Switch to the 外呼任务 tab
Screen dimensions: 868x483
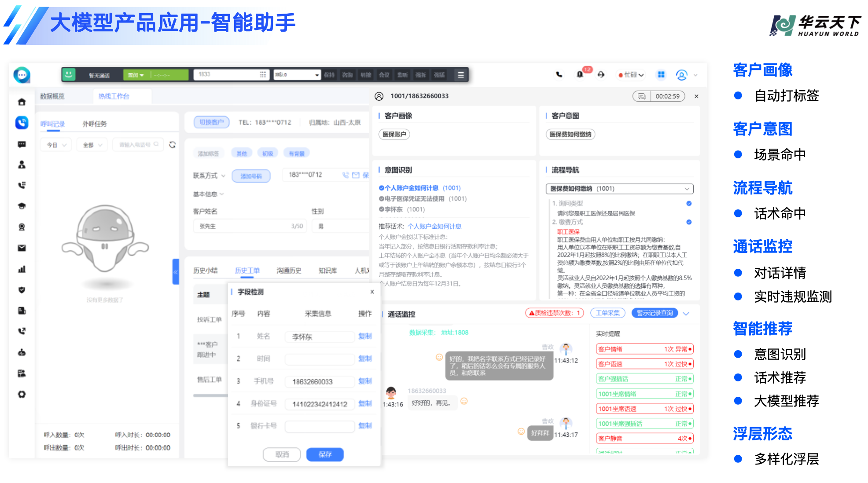[x=95, y=124]
